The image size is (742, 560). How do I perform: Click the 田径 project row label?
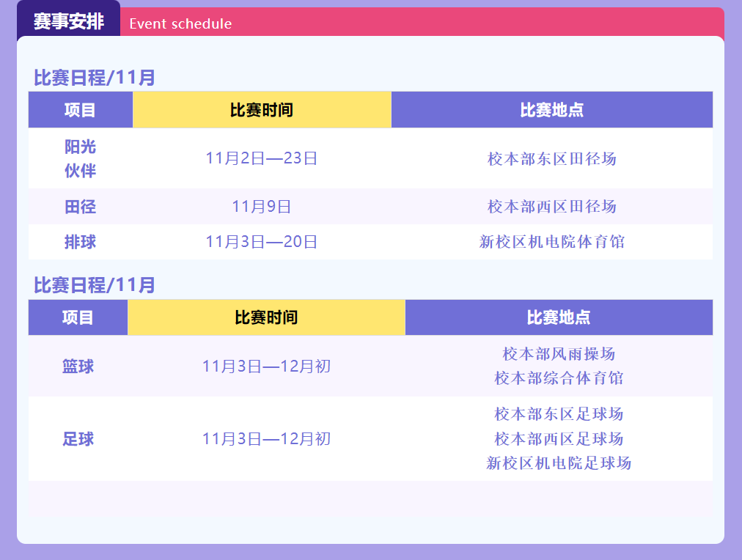(x=80, y=207)
